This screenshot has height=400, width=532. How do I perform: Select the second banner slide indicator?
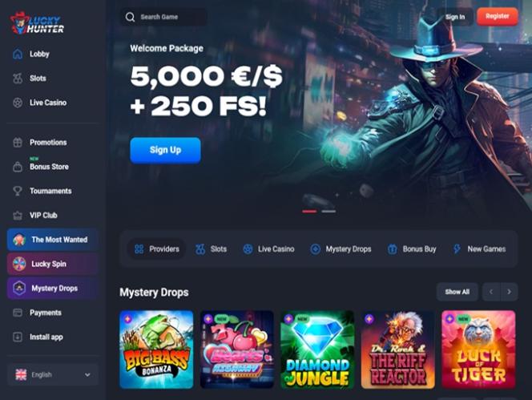point(328,211)
